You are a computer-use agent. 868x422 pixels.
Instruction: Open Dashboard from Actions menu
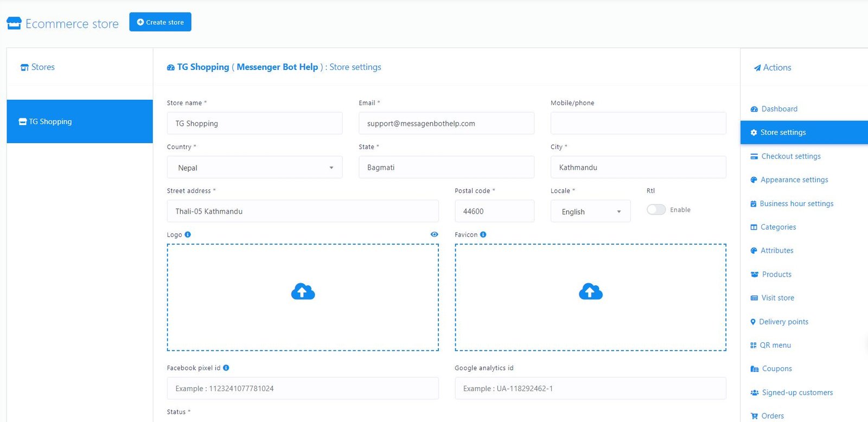tap(779, 108)
